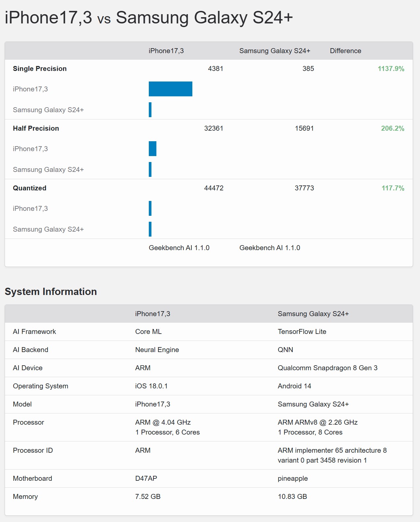Select the 1137.9% difference value

coord(391,69)
